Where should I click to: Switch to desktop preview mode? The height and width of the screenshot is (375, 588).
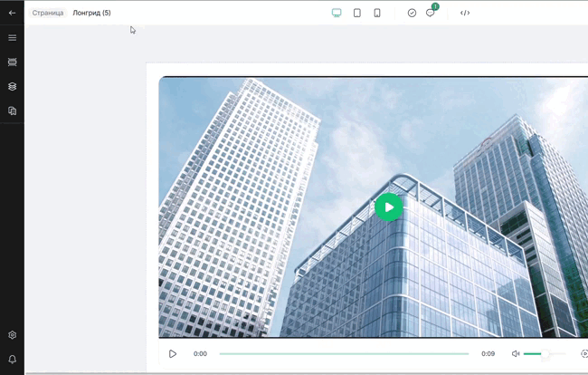337,14
